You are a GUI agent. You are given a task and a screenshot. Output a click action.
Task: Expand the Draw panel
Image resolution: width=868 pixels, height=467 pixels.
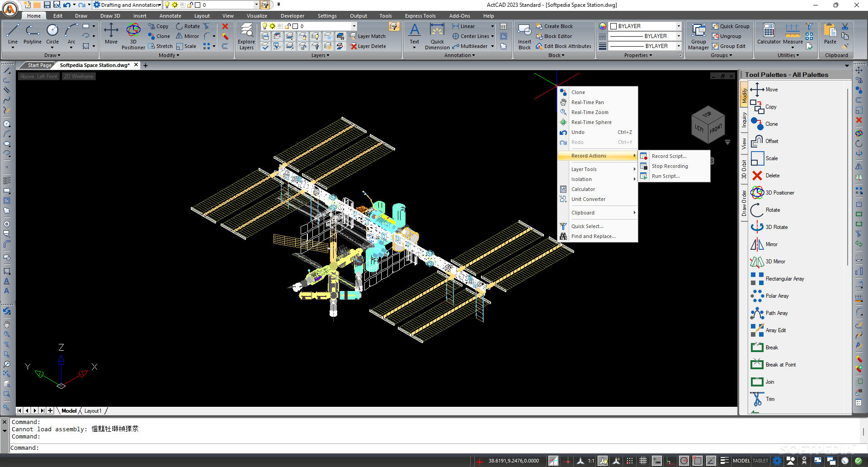52,55
